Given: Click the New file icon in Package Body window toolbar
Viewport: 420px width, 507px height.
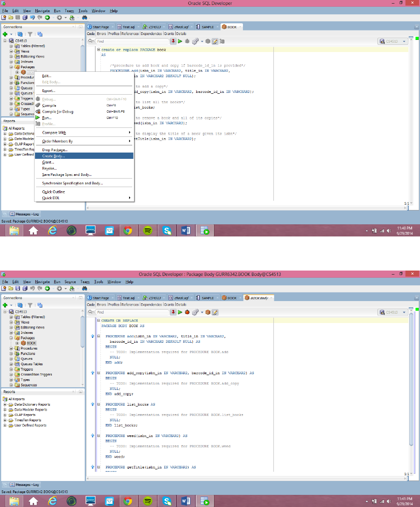Looking at the screenshot, I should coord(4,288).
